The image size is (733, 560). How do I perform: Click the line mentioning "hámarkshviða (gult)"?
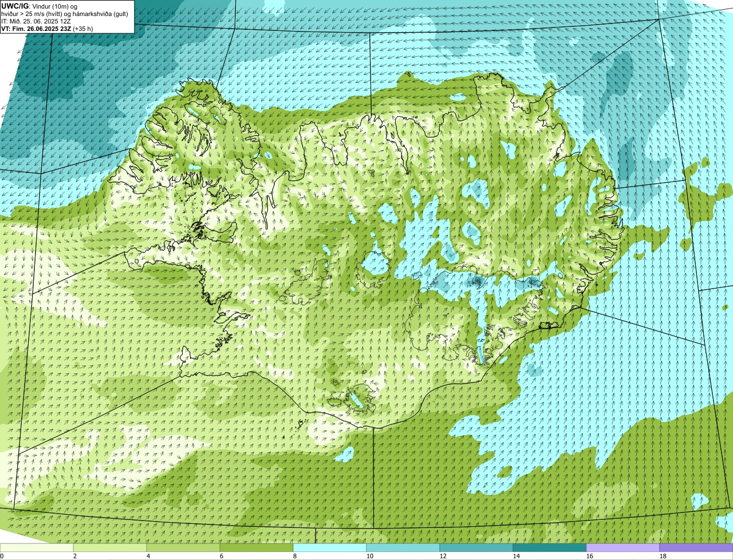pos(65,14)
